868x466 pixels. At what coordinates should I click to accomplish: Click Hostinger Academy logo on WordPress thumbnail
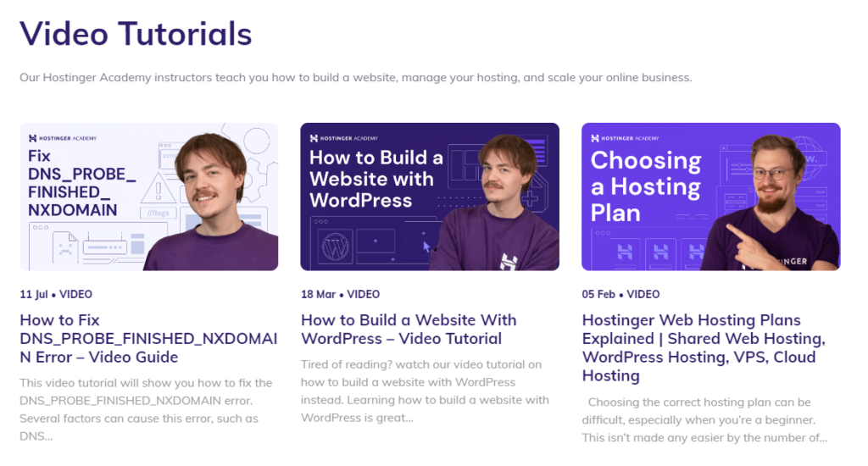344,138
